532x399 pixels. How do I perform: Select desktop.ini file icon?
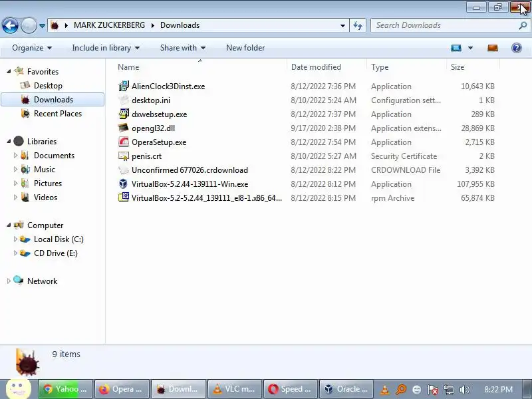pos(124,100)
